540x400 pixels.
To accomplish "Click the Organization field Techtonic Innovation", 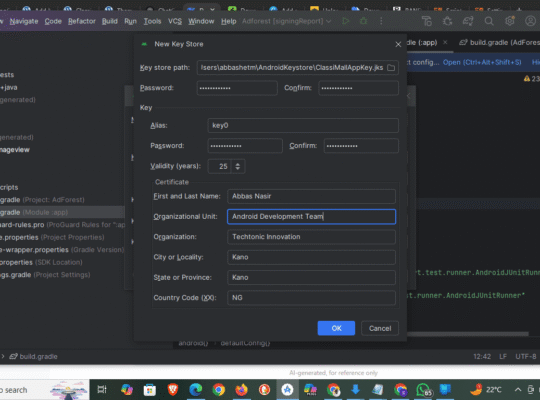I will 311,237.
